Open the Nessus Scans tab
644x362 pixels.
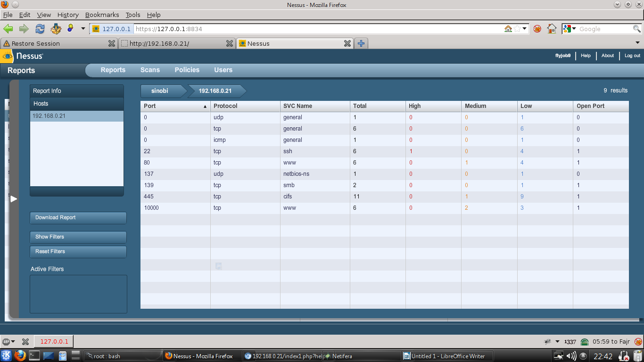tap(150, 70)
